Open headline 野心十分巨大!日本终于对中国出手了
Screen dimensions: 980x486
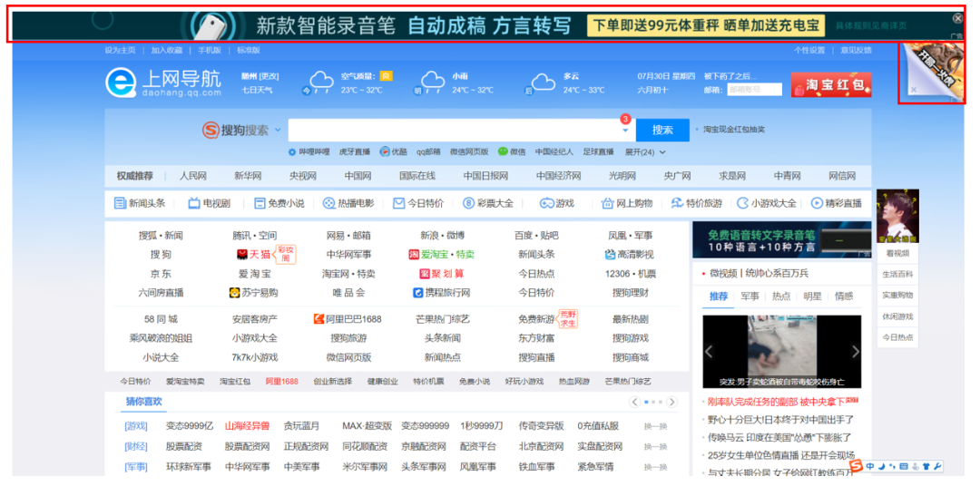pos(780,420)
